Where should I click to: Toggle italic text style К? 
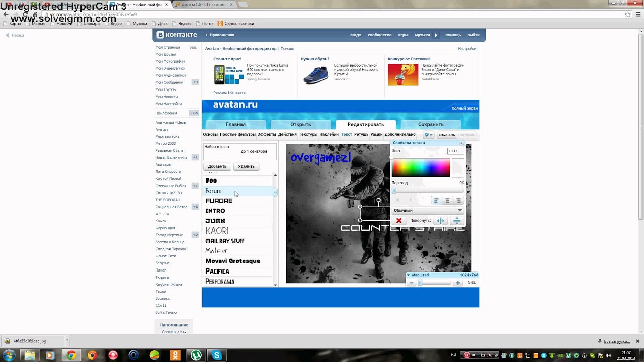(410, 200)
